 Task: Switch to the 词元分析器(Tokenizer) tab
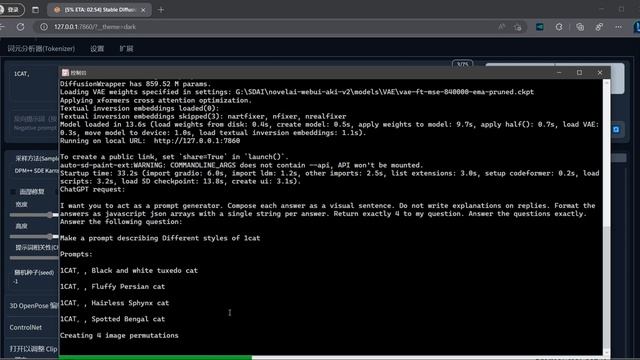pos(41,49)
